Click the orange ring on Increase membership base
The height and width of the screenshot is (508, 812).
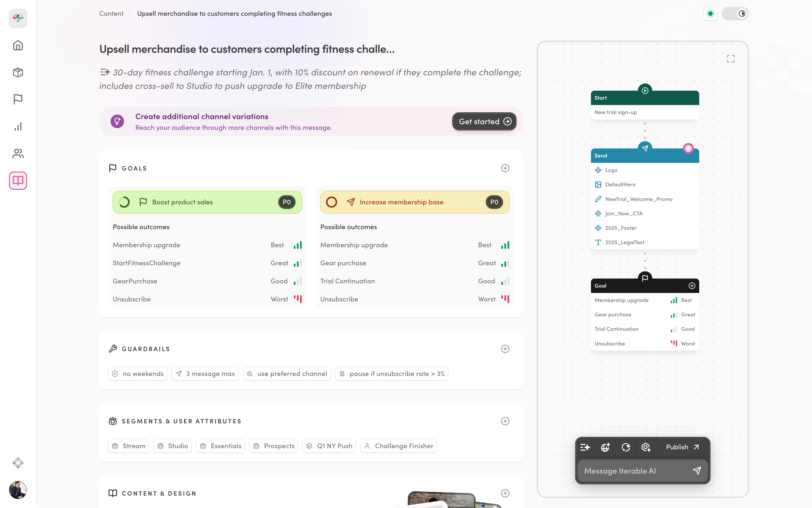point(332,202)
